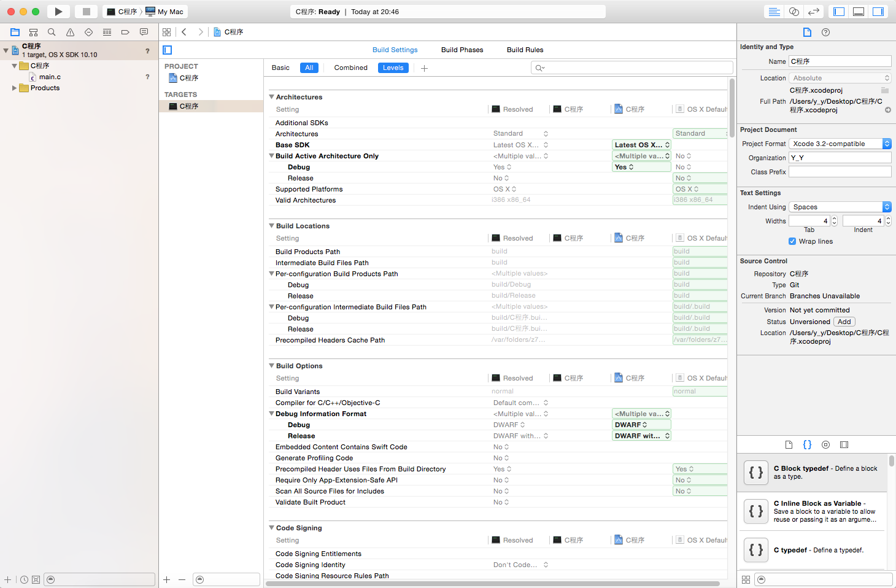
Task: Open the Breakpoint navigator
Action: [125, 32]
